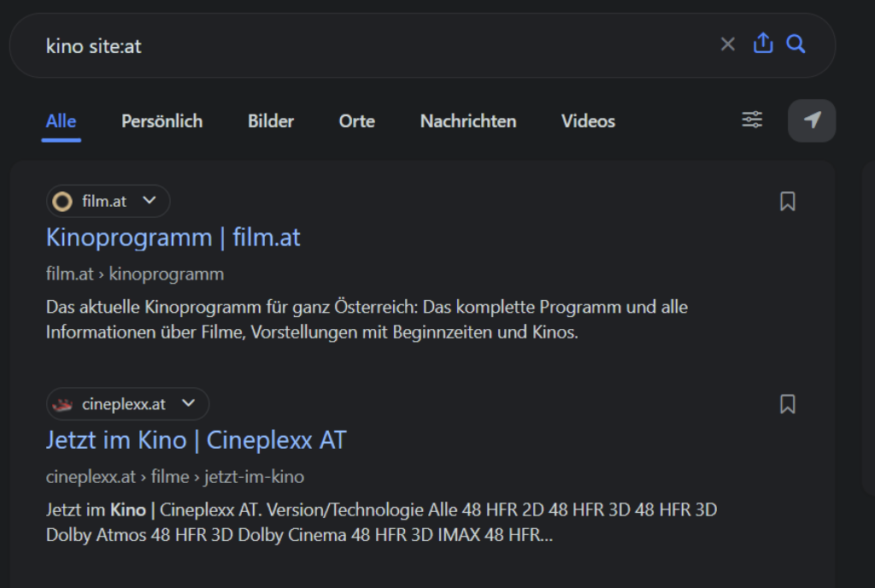Select the Alle tab

pyautogui.click(x=61, y=121)
